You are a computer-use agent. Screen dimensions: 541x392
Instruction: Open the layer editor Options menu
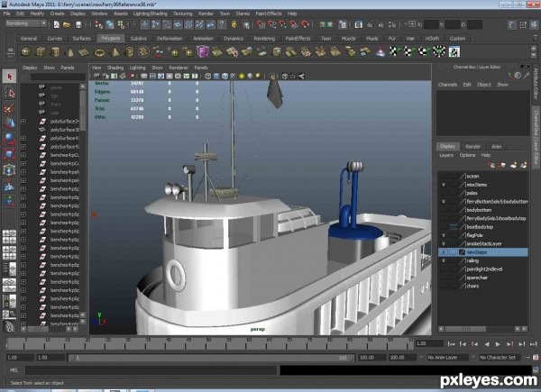[x=467, y=155]
